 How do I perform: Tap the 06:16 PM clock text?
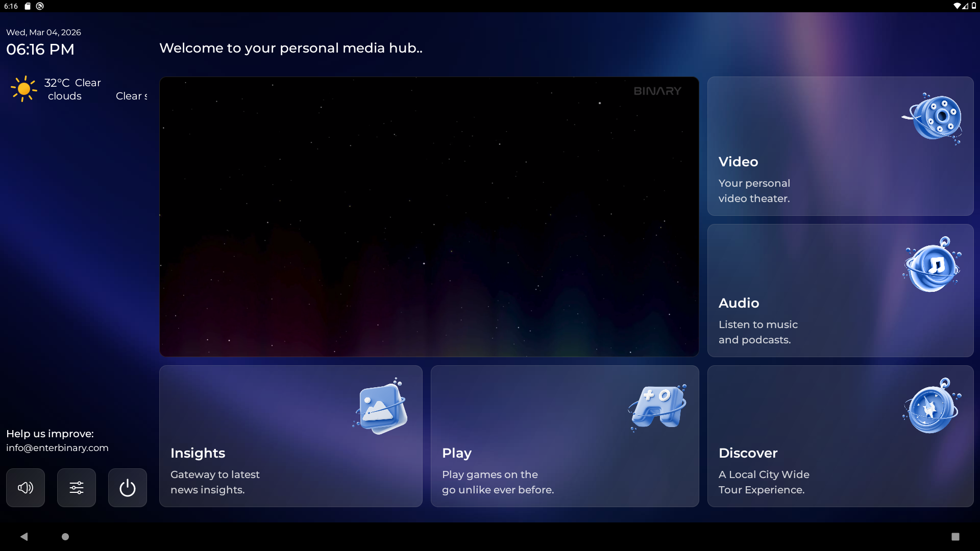coord(40,49)
